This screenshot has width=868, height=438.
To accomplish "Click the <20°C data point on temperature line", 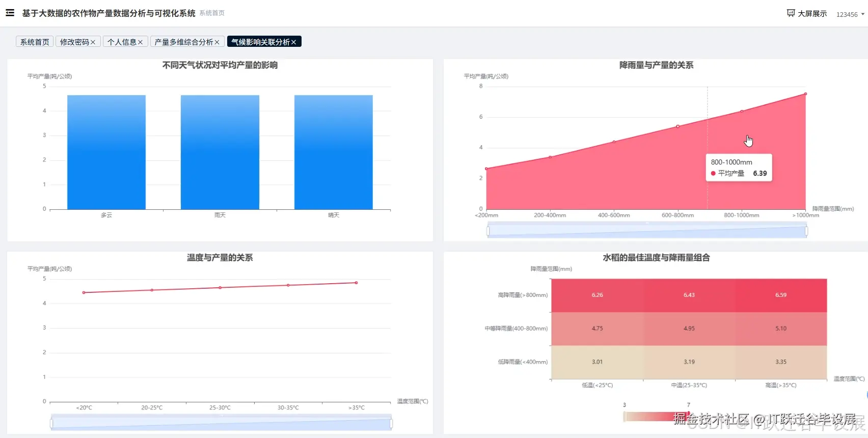I will [x=84, y=292].
